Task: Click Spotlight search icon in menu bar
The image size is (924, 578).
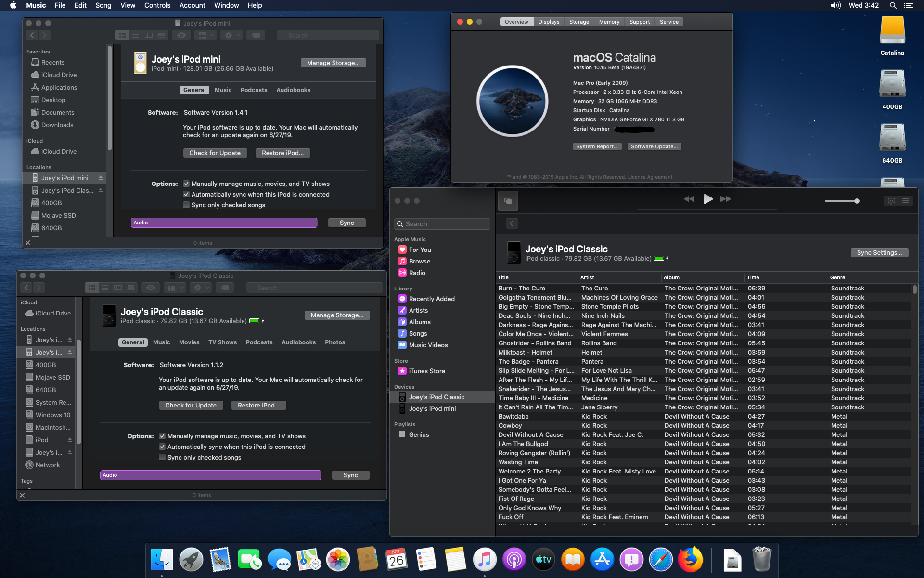Action: [x=893, y=5]
